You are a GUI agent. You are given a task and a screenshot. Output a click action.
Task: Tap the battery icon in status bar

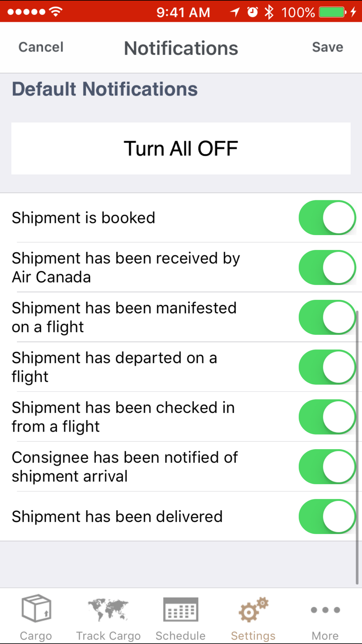pyautogui.click(x=332, y=12)
